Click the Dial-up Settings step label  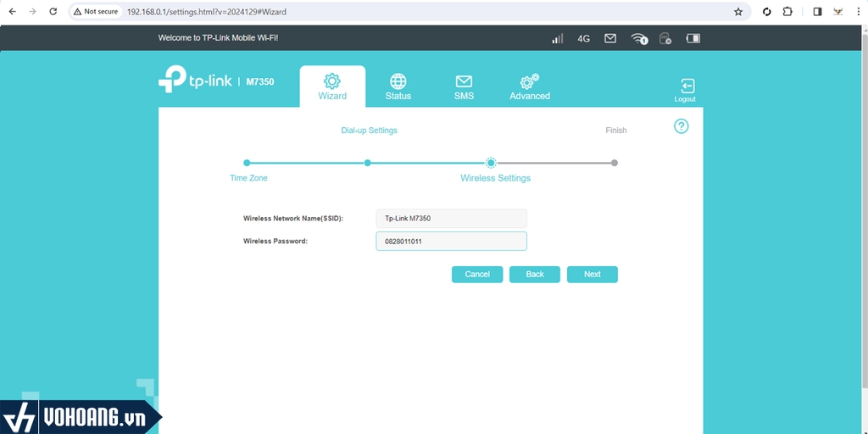[370, 131]
